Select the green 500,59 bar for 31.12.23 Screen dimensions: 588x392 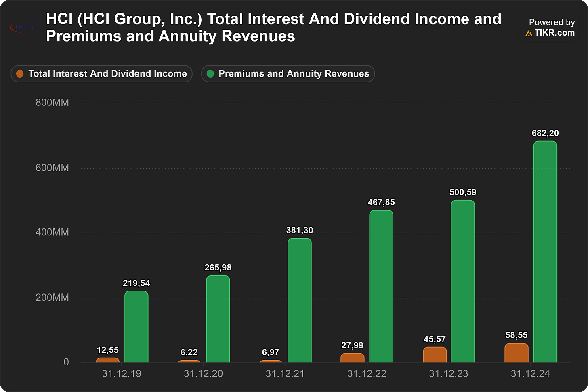click(x=463, y=281)
